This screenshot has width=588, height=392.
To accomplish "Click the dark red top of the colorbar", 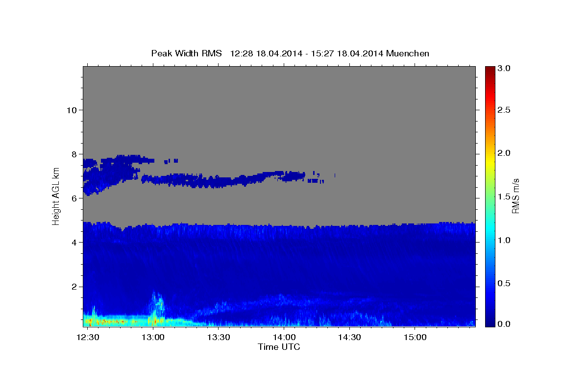I will coord(490,70).
